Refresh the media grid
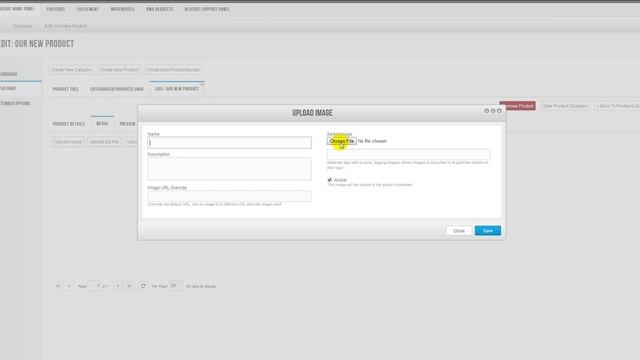640x360 pixels. coord(143,286)
